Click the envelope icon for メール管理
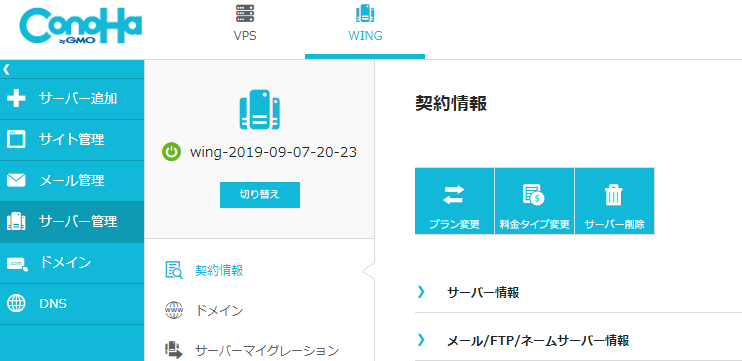Image resolution: width=742 pixels, height=361 pixels. click(16, 180)
